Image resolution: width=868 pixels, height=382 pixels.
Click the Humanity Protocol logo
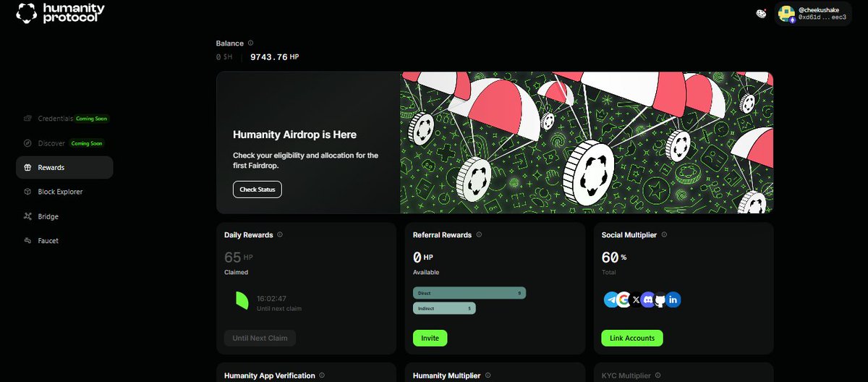[x=61, y=12]
